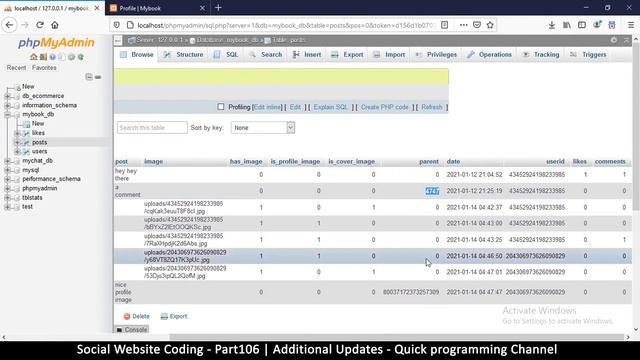
Task: Expand the mychat_db database node
Action: (x=7, y=161)
